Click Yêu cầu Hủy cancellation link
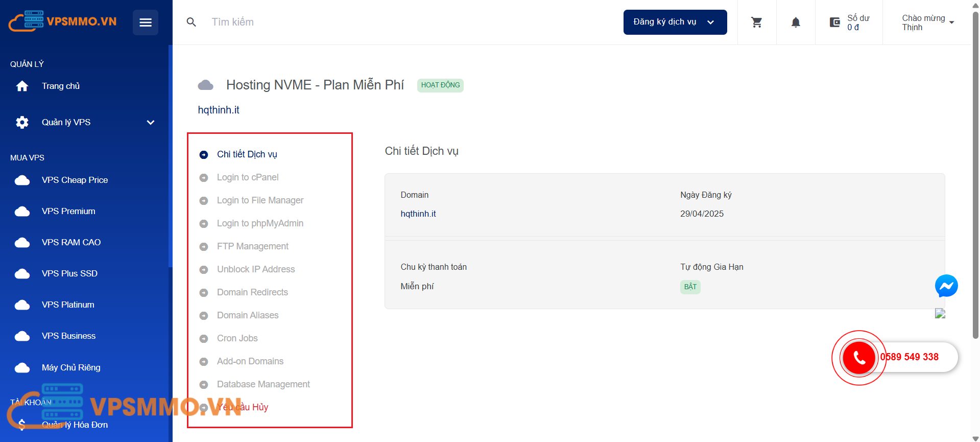This screenshot has height=442, width=980. click(x=243, y=407)
